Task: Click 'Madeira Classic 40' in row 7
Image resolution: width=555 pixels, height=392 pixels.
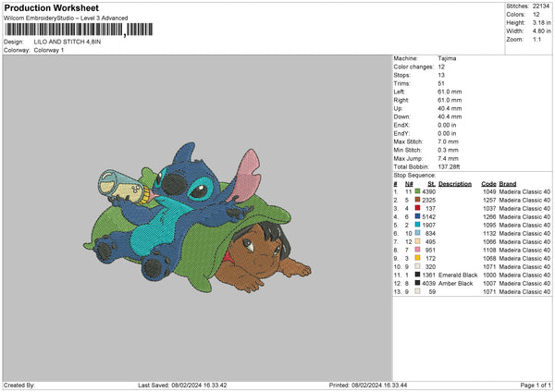Action: [x=524, y=241]
